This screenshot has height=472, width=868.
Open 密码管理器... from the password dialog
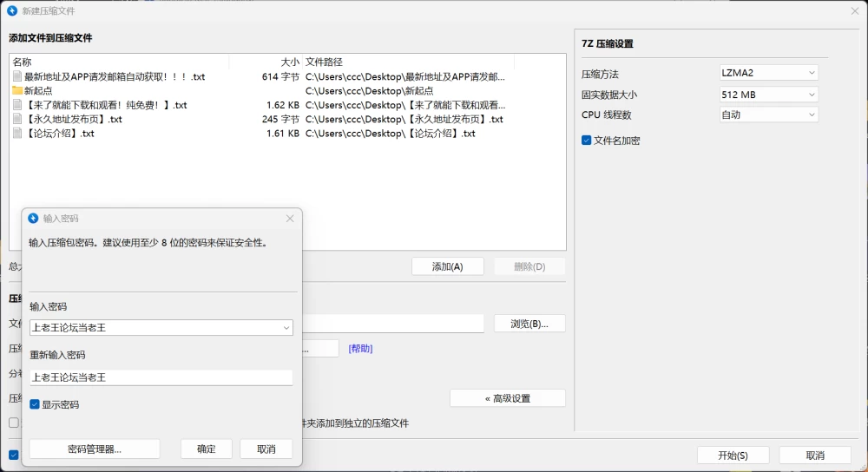coord(95,449)
